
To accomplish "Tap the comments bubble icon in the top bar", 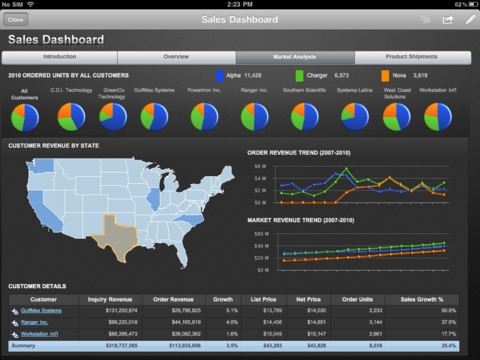I will pyautogui.click(x=425, y=19).
